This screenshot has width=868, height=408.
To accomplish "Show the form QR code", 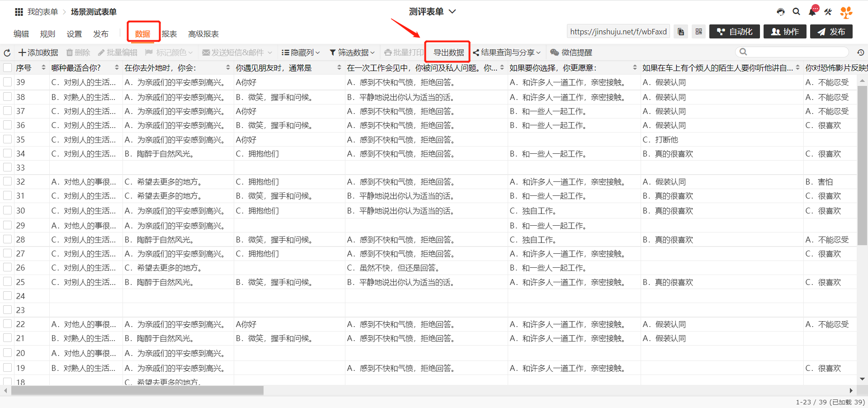I will point(698,32).
